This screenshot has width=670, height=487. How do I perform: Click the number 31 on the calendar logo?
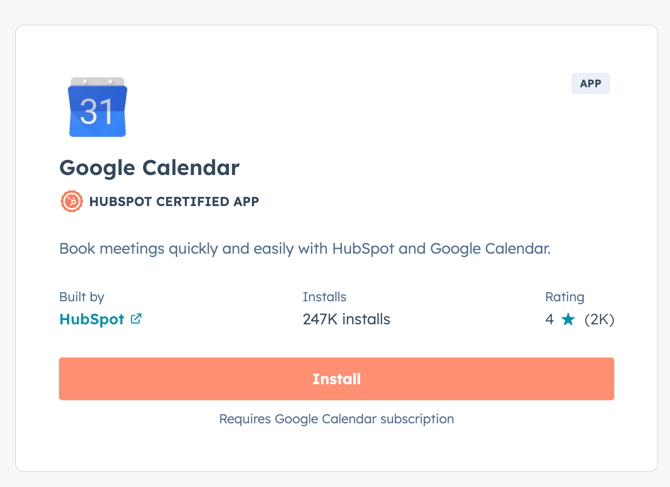(x=97, y=112)
